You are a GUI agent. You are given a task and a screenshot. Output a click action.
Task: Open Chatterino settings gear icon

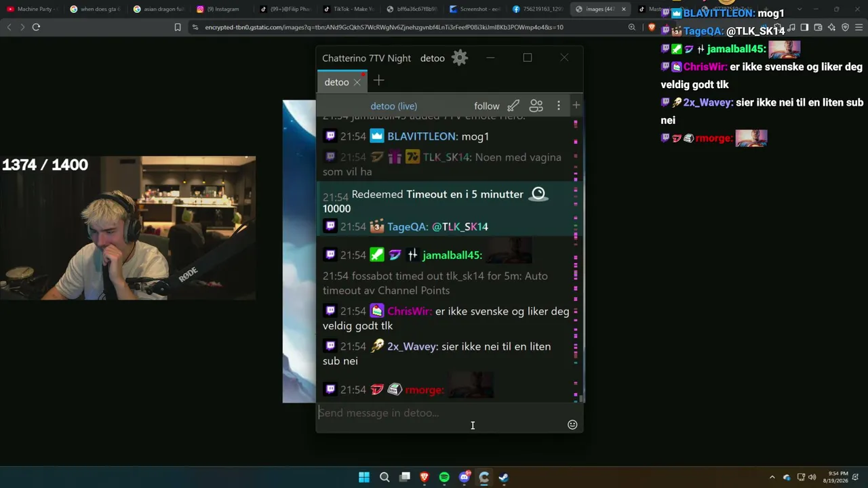[460, 58]
